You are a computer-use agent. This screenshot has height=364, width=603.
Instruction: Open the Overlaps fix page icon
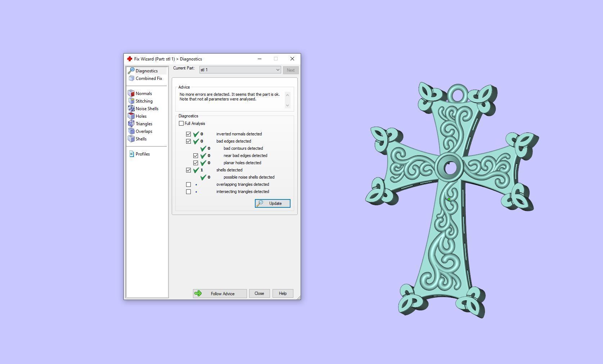tap(131, 131)
